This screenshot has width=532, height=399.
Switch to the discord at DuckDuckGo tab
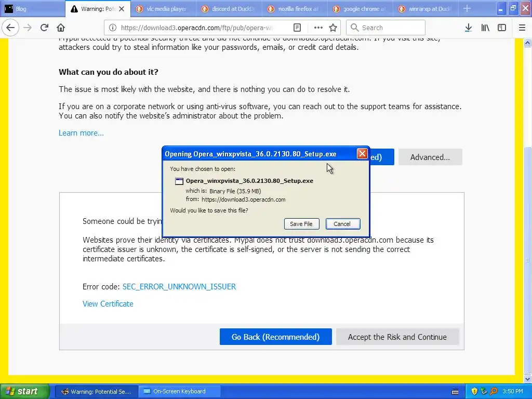click(229, 9)
